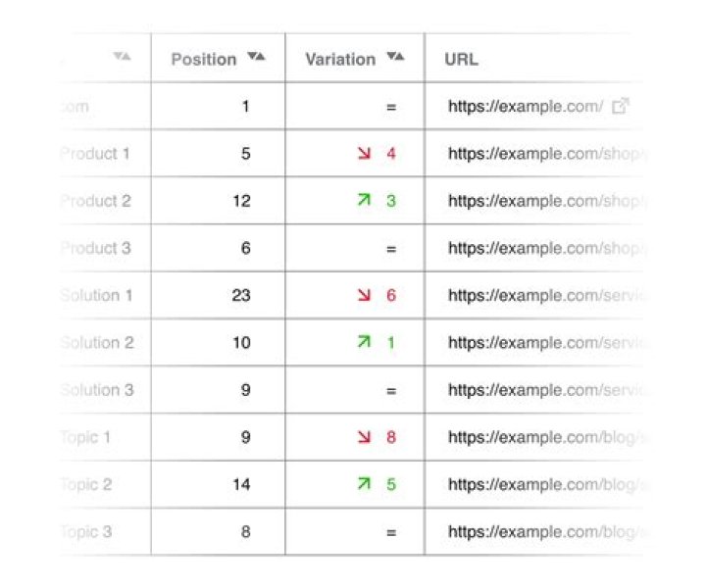This screenshot has height=588, width=706.
Task: Click the green up arrow in Topic 2 row
Action: click(364, 484)
